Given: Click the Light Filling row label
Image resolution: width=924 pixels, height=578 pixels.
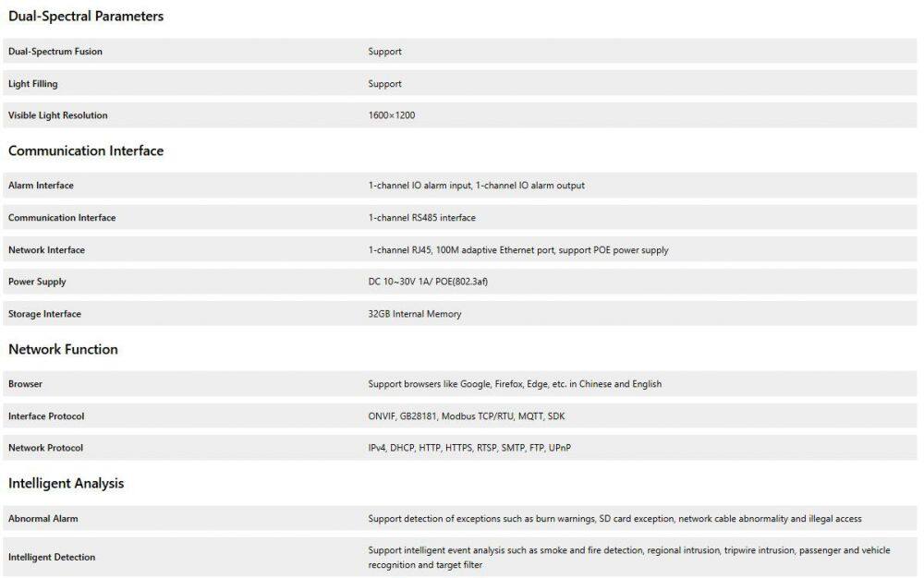Looking at the screenshot, I should point(33,84).
